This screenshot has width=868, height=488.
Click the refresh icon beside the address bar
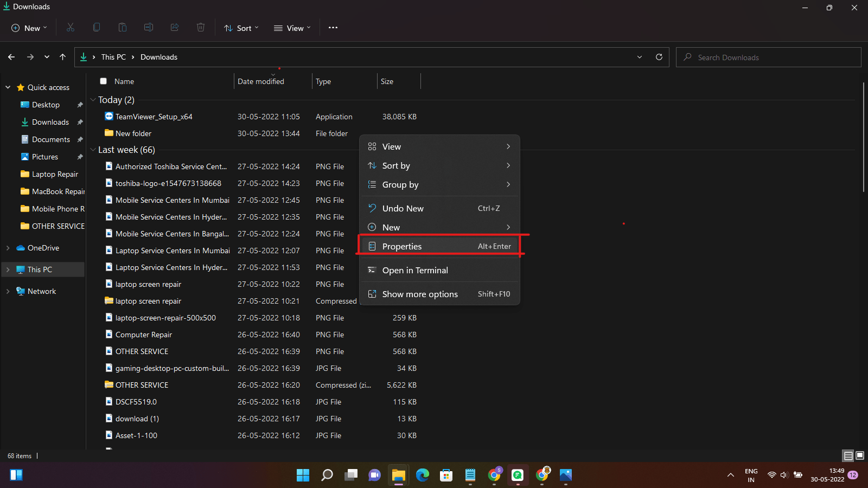[659, 57]
